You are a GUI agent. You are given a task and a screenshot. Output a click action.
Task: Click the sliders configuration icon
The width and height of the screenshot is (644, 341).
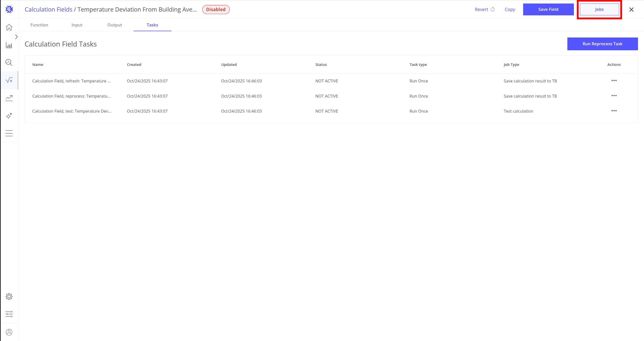pos(9,314)
